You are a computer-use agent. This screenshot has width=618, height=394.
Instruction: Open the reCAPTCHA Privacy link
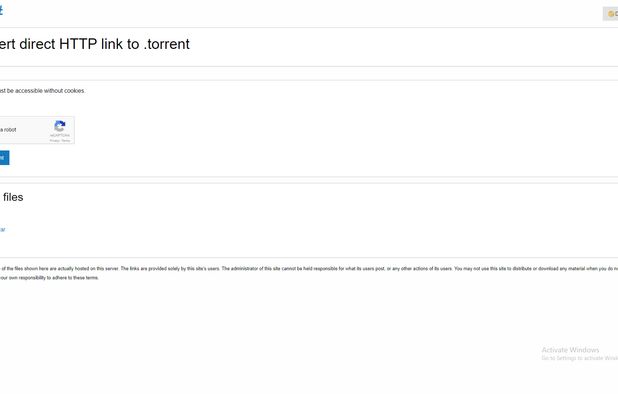tap(54, 141)
